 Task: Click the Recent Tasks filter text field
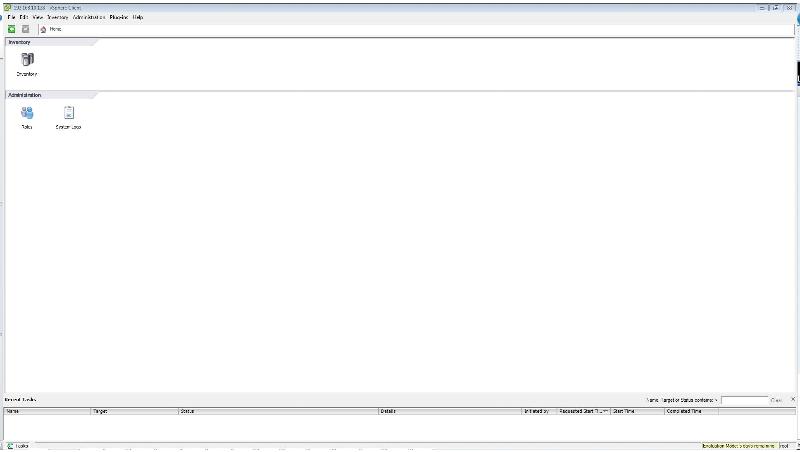744,400
